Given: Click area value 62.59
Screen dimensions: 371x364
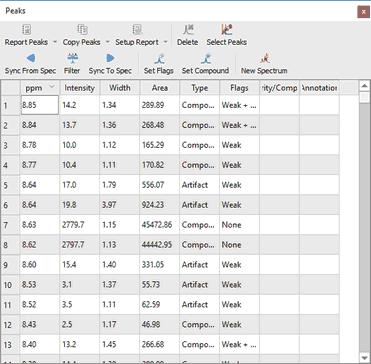Looking at the screenshot, I should [151, 305].
